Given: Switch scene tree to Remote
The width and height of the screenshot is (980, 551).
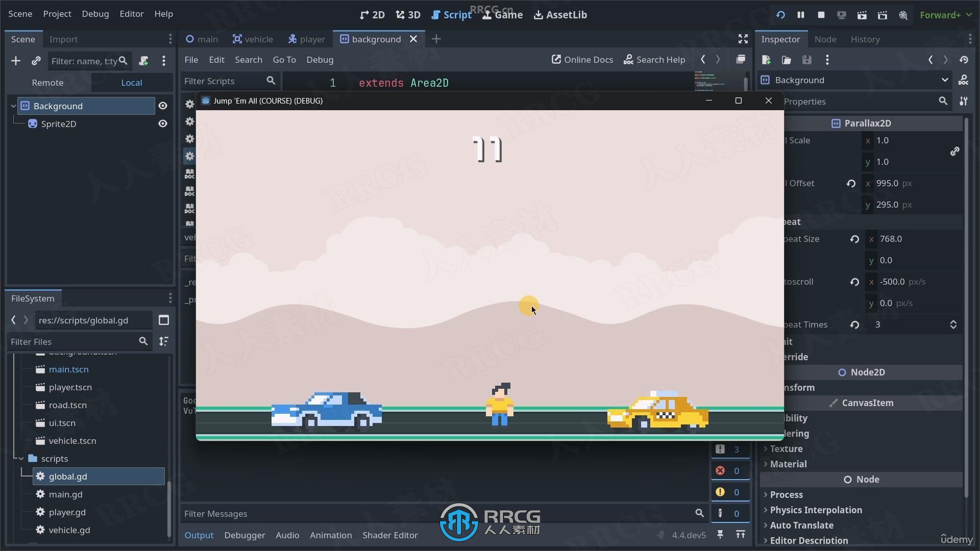Looking at the screenshot, I should [47, 82].
